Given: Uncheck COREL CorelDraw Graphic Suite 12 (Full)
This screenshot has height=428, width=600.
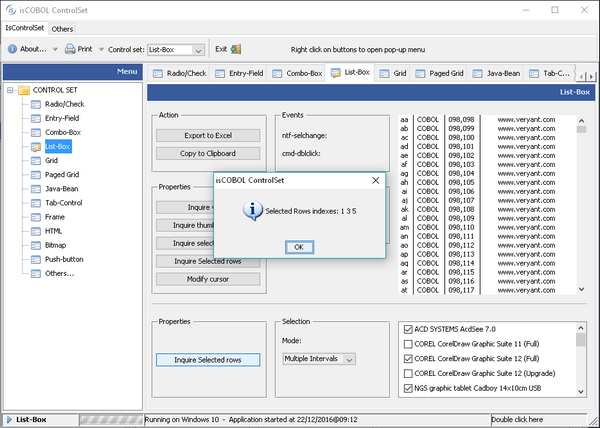Looking at the screenshot, I should point(407,358).
